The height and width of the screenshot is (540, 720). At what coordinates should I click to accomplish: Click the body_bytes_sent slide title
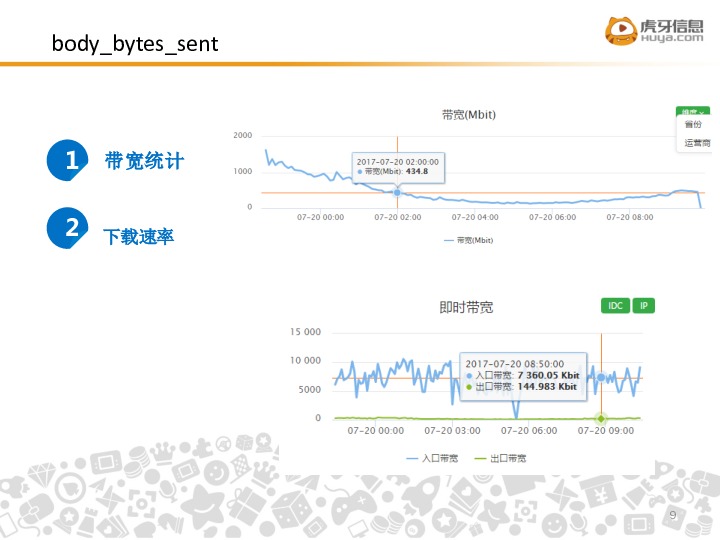(134, 45)
